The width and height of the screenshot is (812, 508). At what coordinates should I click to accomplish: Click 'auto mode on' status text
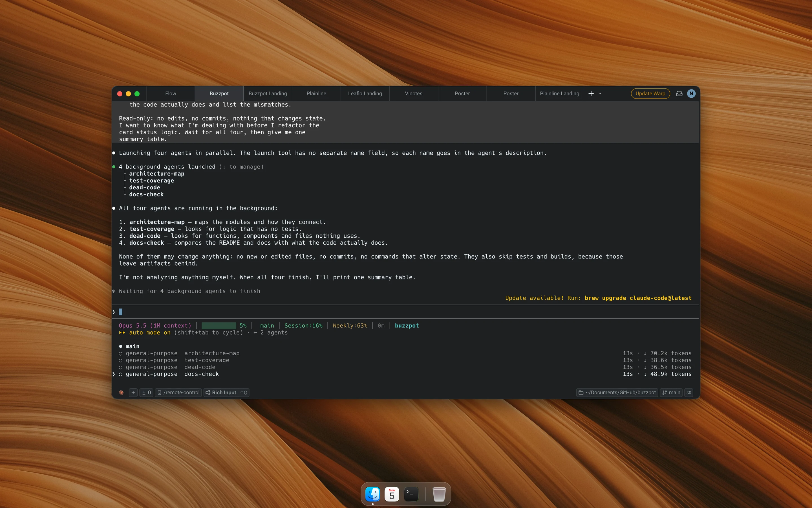point(150,333)
